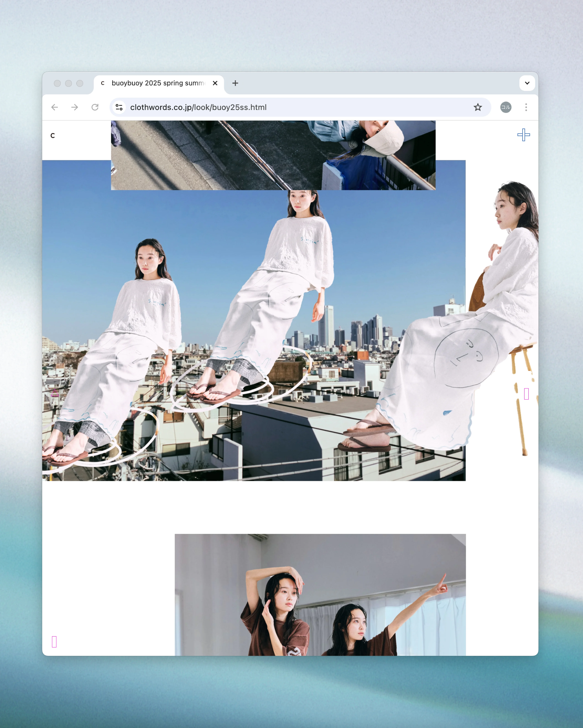Open the upside-down street photo with hat
This screenshot has height=728, width=583.
pos(273,155)
